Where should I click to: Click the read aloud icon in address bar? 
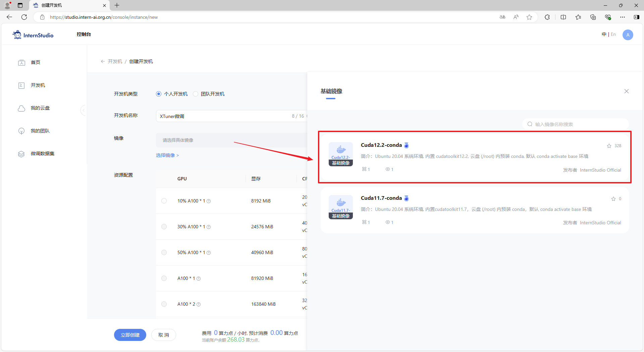516,17
